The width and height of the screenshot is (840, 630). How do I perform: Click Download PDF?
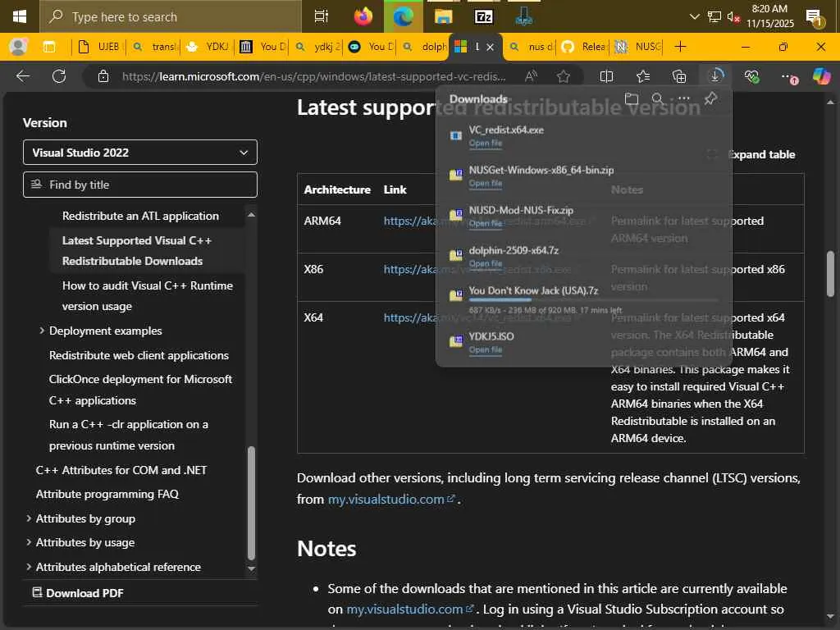point(78,593)
